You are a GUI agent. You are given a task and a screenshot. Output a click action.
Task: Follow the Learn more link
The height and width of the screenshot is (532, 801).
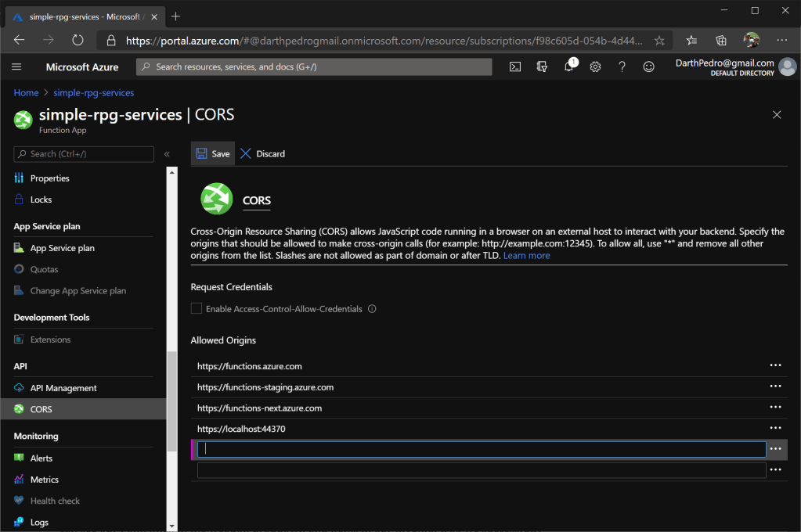click(526, 256)
